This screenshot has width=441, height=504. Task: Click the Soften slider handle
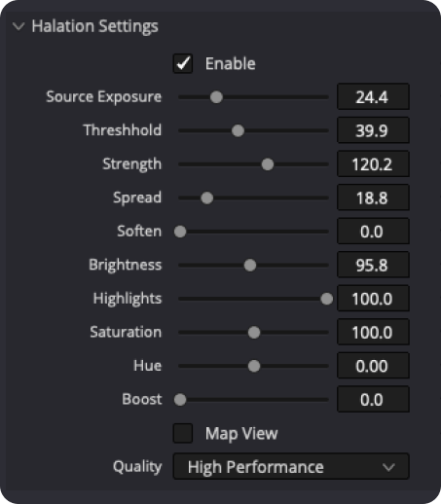[180, 232]
